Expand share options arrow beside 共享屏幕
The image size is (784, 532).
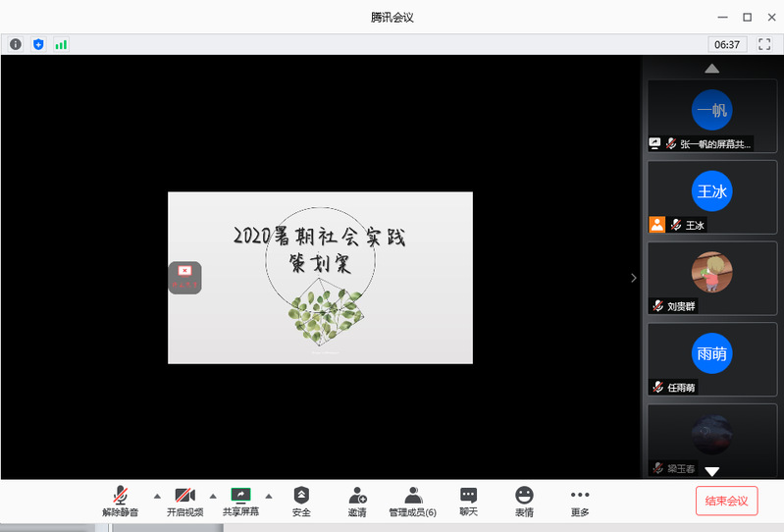[269, 496]
